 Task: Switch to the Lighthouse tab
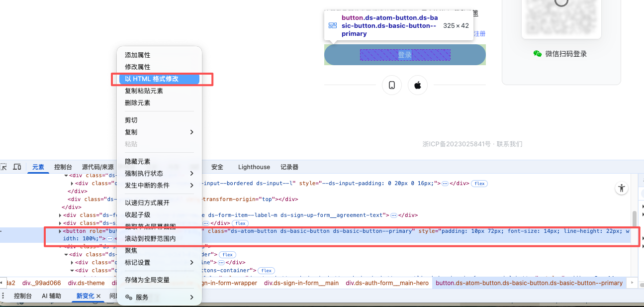pos(254,167)
